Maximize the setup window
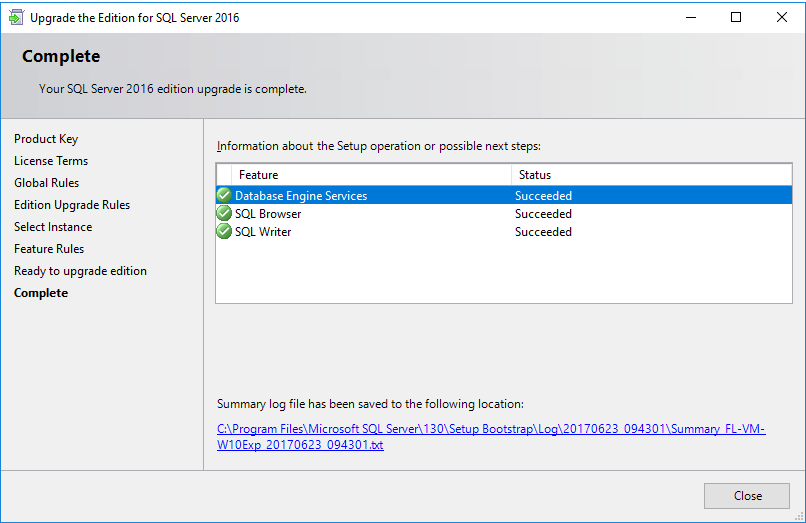The width and height of the screenshot is (806, 523). click(736, 17)
